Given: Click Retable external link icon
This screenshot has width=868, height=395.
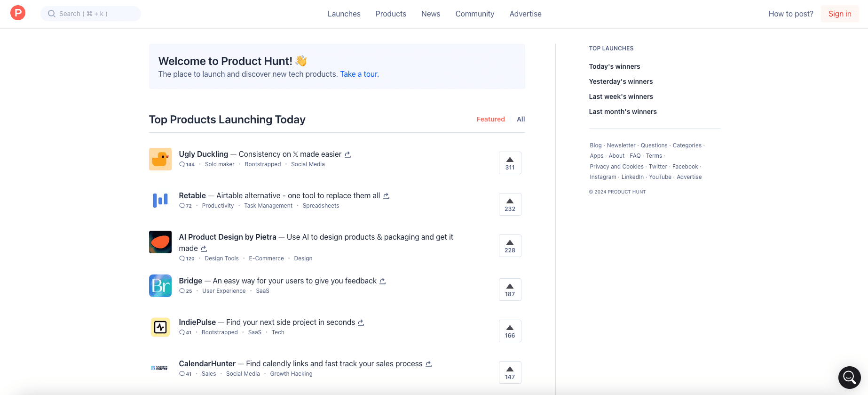Looking at the screenshot, I should tap(386, 196).
